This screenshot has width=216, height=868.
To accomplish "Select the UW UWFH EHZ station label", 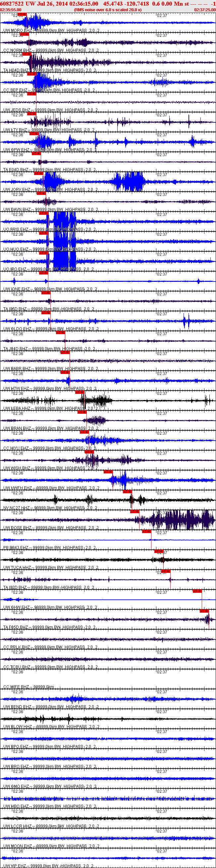I will tap(51, 488).
